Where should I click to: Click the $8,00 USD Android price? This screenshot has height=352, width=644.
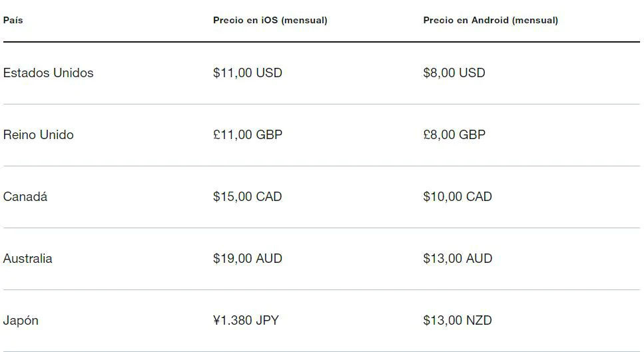click(x=454, y=73)
